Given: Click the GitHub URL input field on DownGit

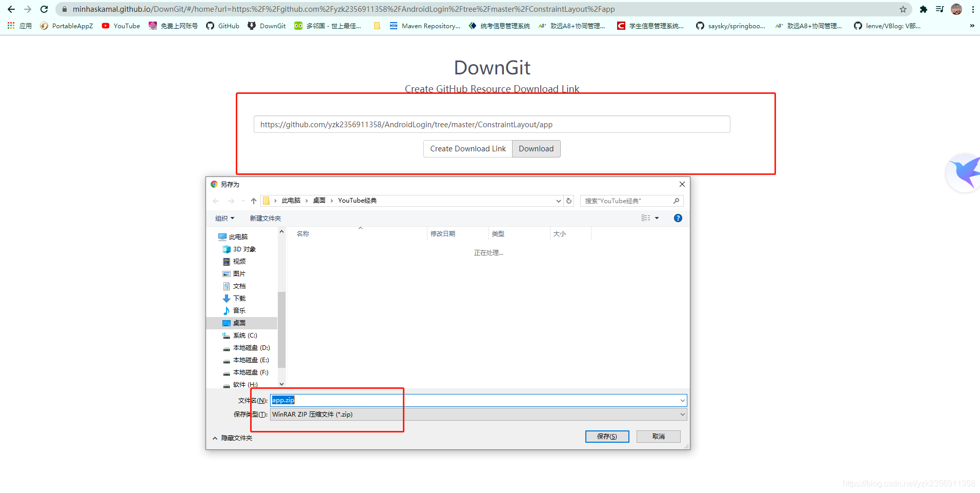Looking at the screenshot, I should pyautogui.click(x=492, y=124).
